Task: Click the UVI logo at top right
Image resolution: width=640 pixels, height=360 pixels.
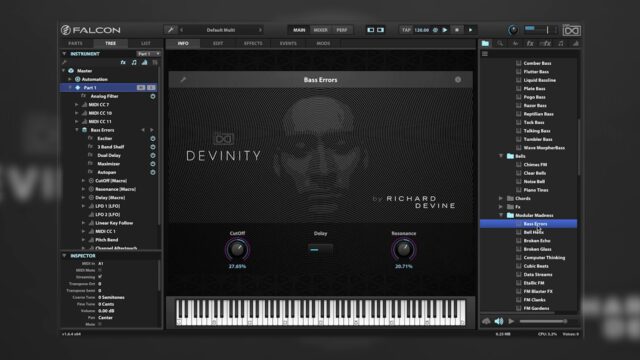Action: point(571,30)
